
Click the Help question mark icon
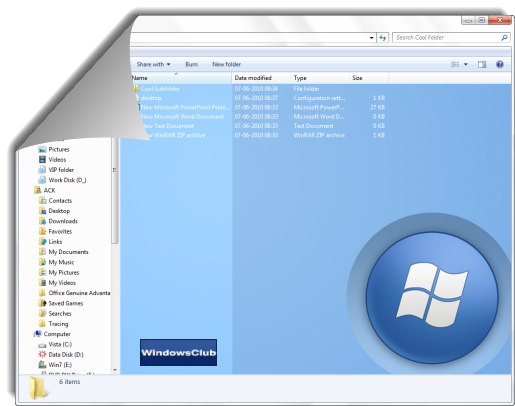coord(499,64)
